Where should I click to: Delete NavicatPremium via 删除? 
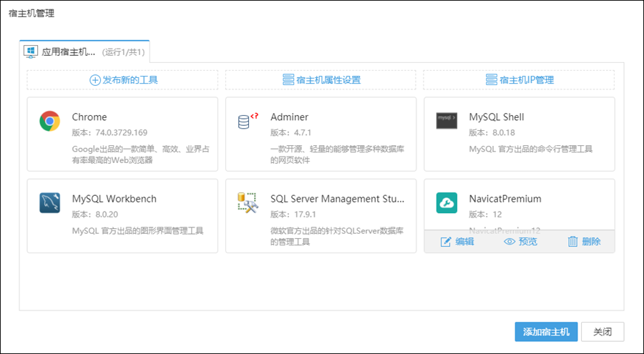[584, 242]
